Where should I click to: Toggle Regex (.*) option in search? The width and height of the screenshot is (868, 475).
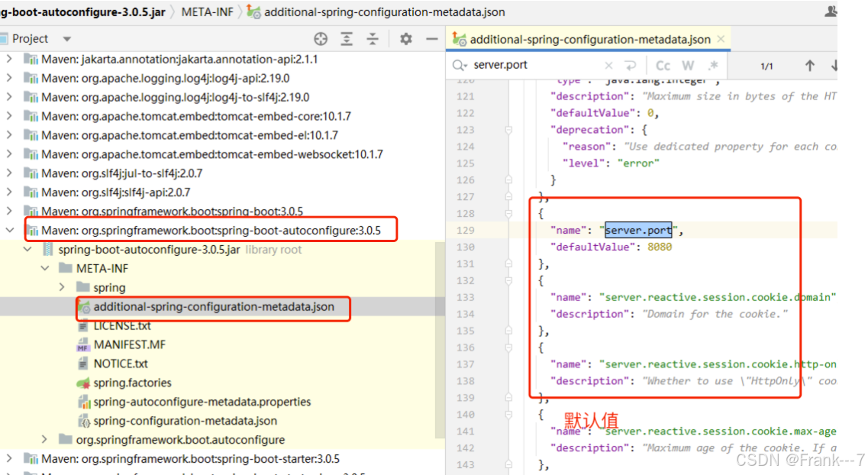713,66
